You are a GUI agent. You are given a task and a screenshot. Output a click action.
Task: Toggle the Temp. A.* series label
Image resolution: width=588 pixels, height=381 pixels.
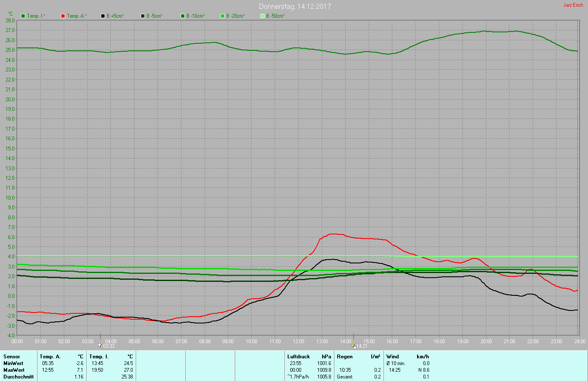coord(76,16)
